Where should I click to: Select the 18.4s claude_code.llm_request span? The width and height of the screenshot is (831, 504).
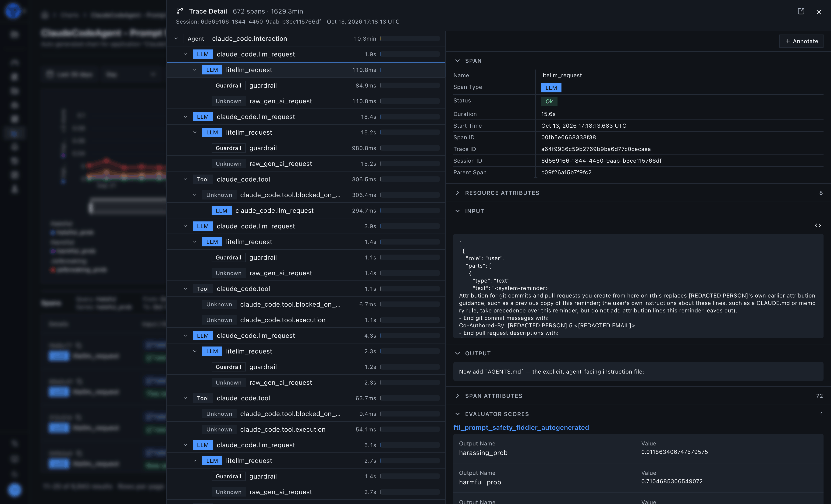click(x=306, y=117)
